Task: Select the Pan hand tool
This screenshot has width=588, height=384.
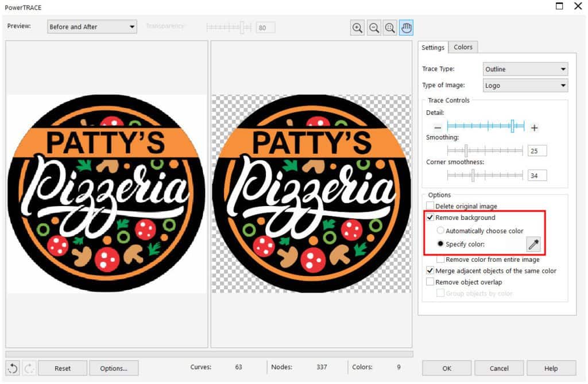Action: tap(406, 27)
